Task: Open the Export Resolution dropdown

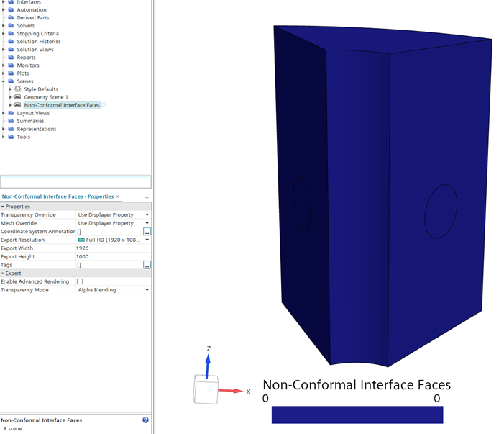Action: click(147, 240)
